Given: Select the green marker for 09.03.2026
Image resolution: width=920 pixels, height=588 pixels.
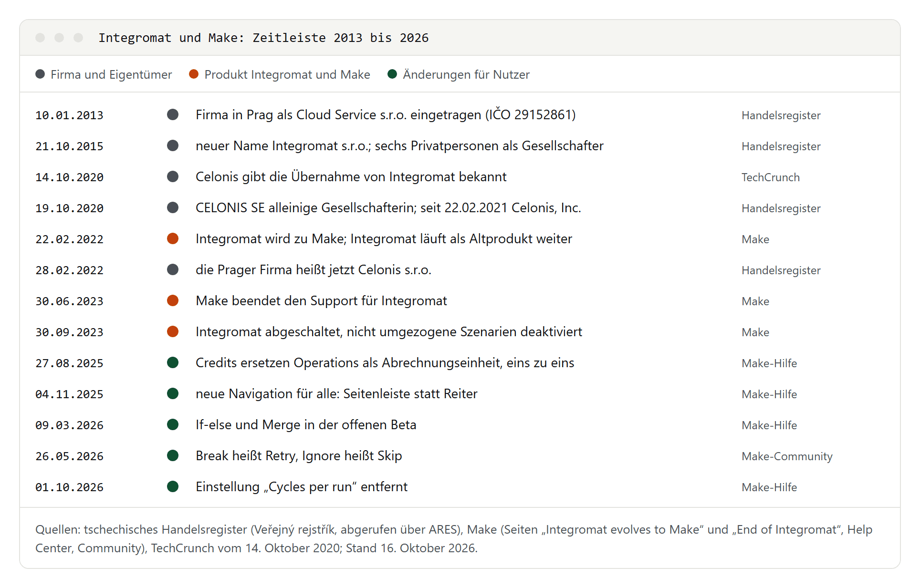Looking at the screenshot, I should tap(173, 424).
